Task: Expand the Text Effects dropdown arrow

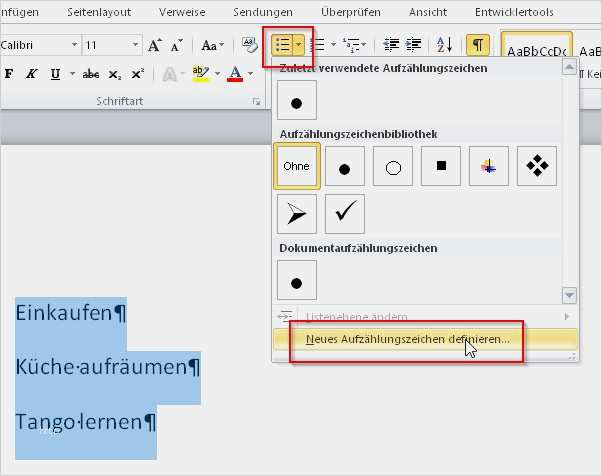Action: [182, 73]
